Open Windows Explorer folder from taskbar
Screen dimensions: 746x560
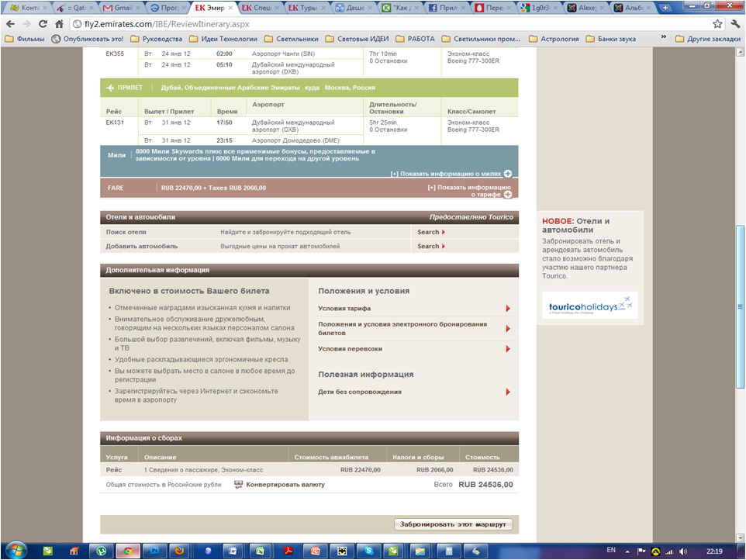pyautogui.click(x=420, y=551)
